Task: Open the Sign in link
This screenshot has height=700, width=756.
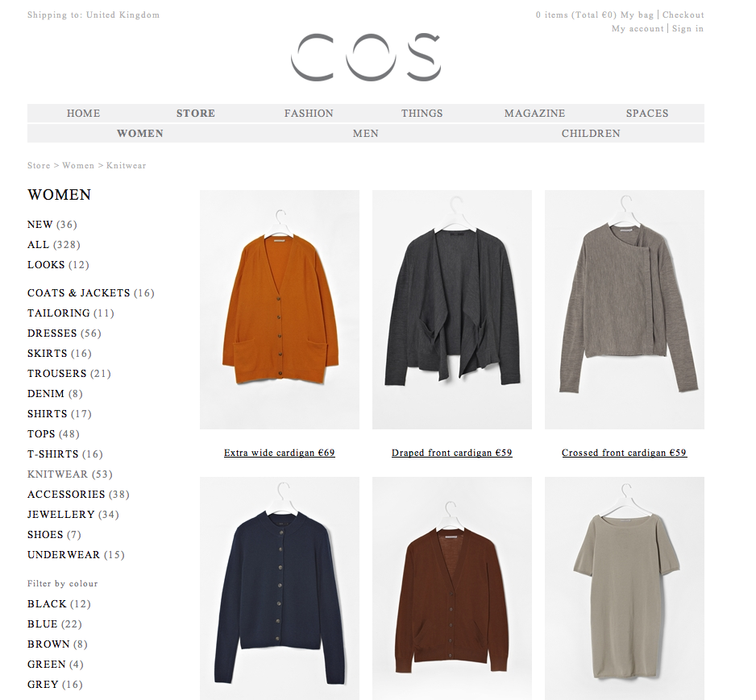Action: click(688, 28)
